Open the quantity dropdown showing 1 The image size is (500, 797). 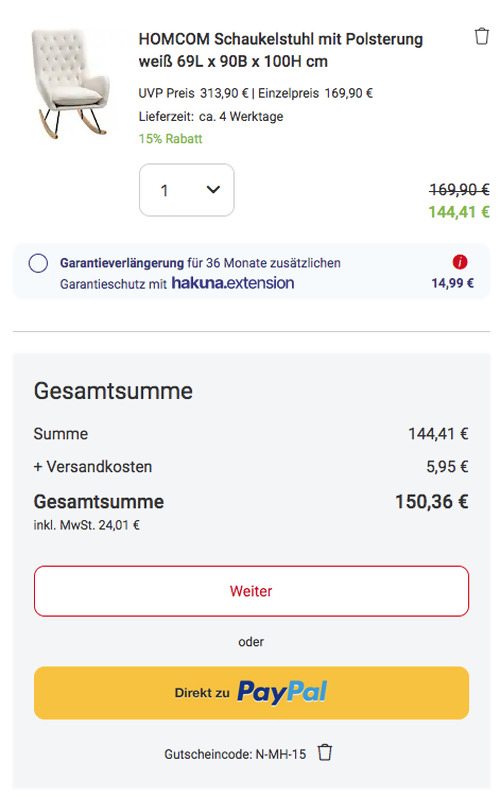coord(186,190)
